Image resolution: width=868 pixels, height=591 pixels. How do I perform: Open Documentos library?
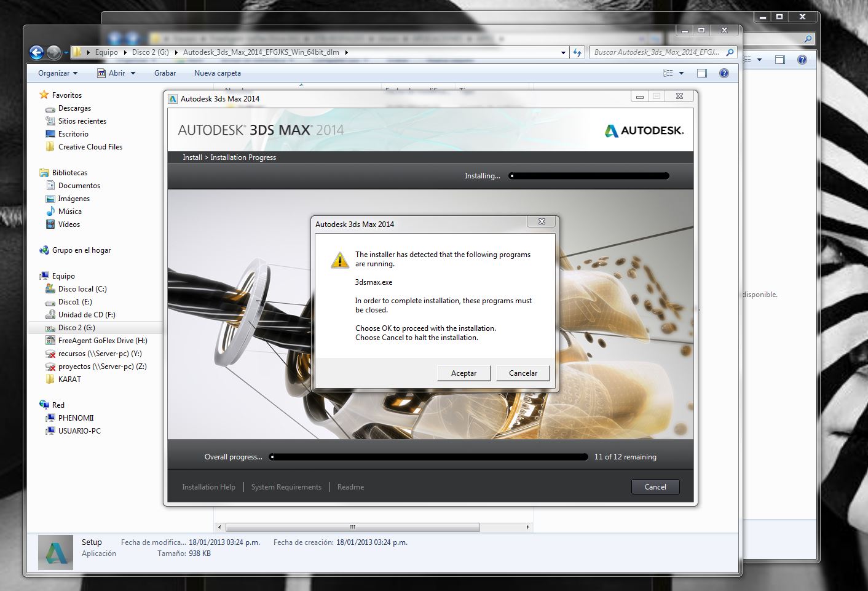coord(79,186)
